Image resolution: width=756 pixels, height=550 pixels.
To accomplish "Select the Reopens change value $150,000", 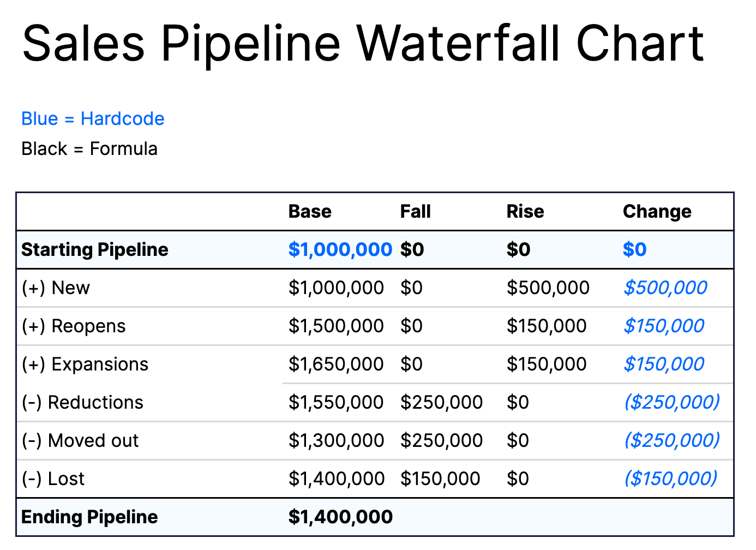I will pyautogui.click(x=664, y=326).
